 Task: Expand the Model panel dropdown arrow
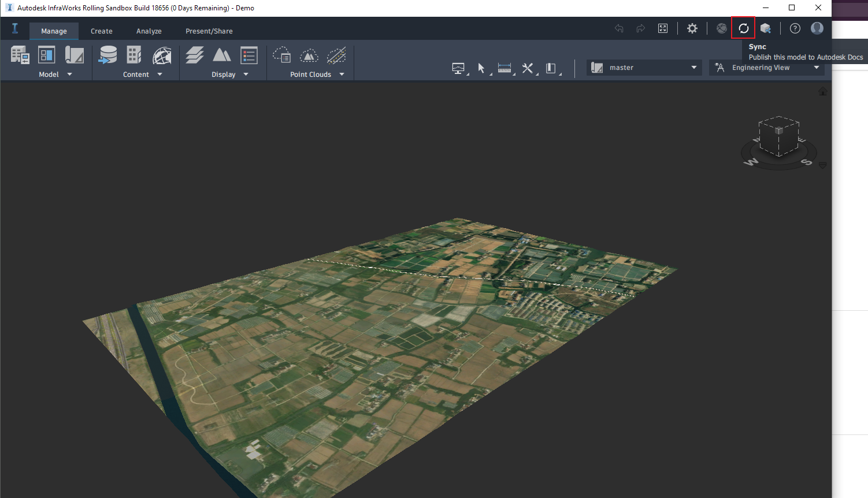coord(70,75)
